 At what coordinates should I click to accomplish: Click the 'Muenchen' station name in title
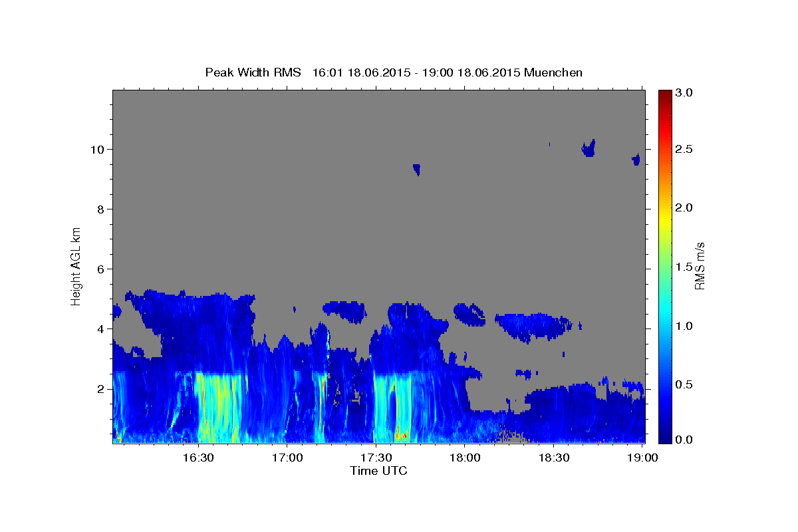(553, 72)
